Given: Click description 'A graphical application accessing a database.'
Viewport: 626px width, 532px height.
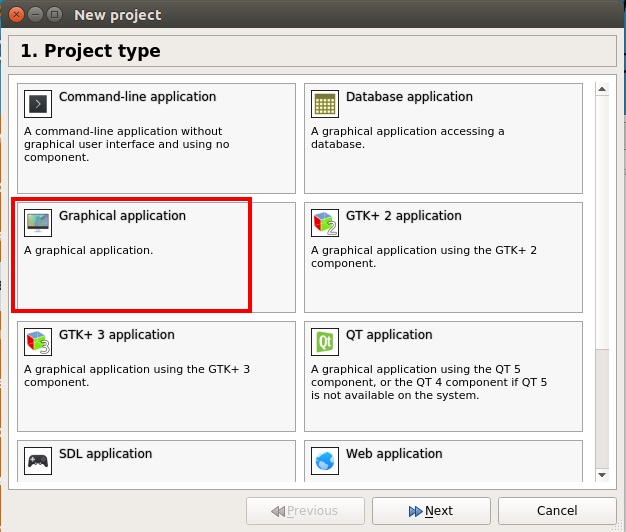Looking at the screenshot, I should tap(408, 138).
